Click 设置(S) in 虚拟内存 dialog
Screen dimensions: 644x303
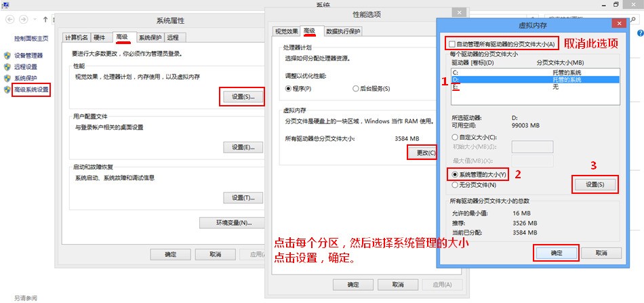pyautogui.click(x=595, y=184)
